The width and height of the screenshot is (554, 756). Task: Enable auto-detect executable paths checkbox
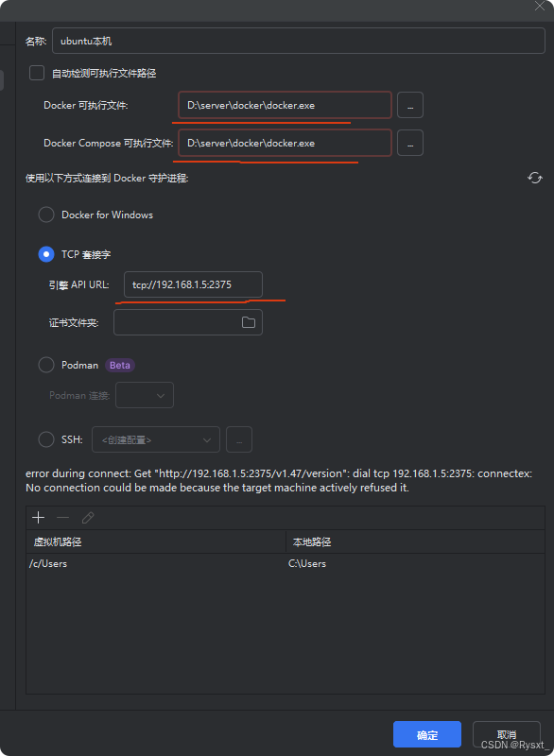coord(37,73)
